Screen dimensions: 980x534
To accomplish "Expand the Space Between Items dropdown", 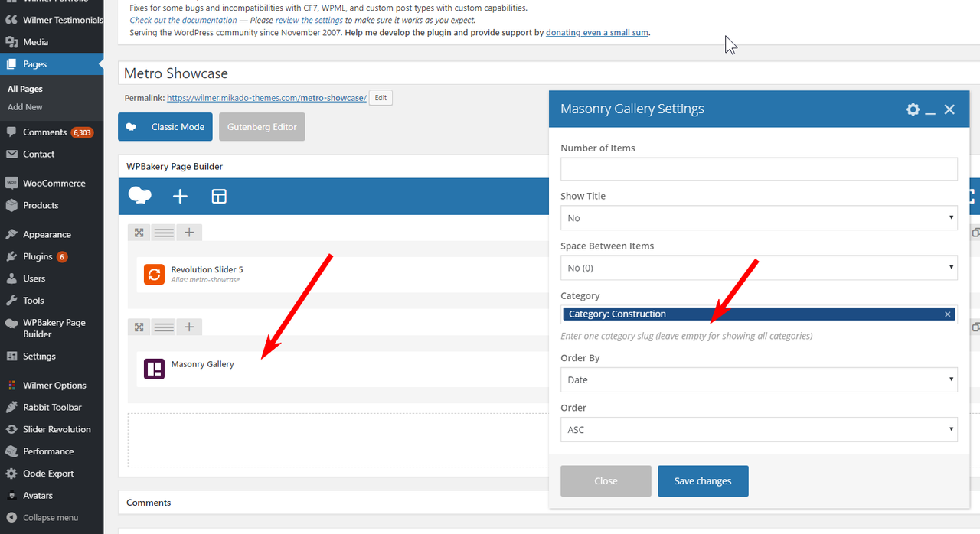I will 759,268.
